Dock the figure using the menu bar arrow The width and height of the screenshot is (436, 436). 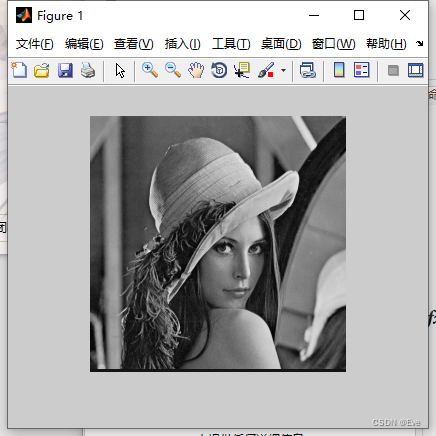tap(420, 43)
